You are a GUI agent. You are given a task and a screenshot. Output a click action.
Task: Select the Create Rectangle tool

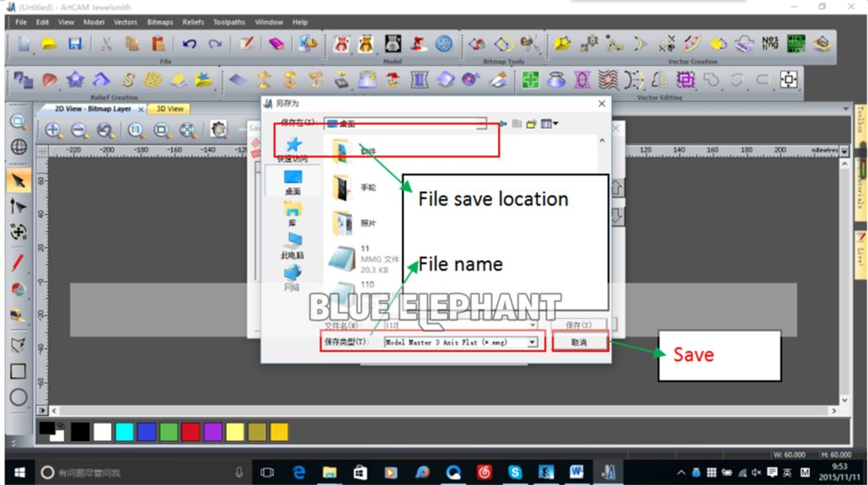(19, 371)
